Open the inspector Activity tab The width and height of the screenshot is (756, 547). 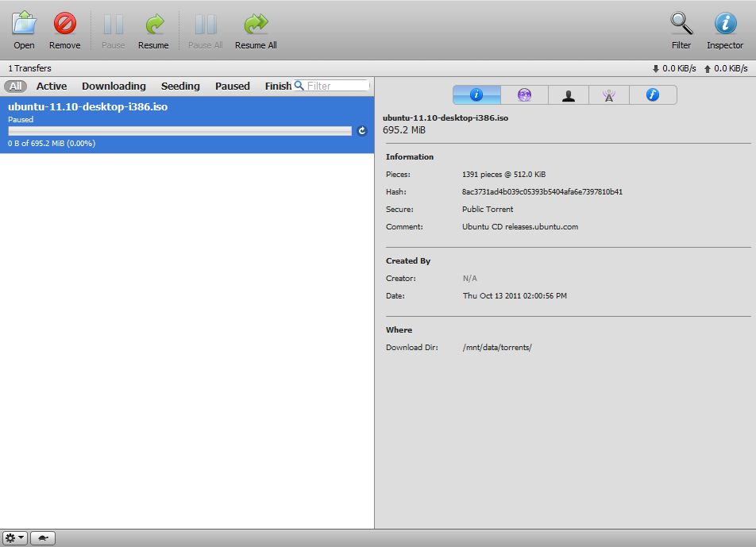[524, 95]
